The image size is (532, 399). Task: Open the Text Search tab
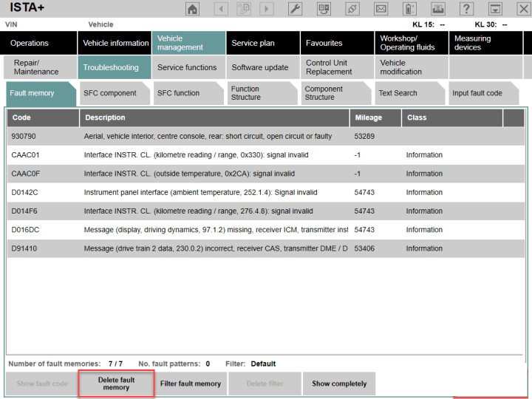point(410,93)
